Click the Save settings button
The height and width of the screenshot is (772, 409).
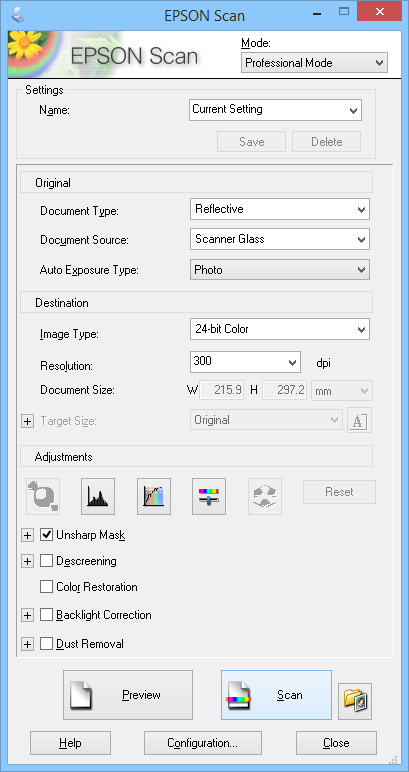coord(252,142)
